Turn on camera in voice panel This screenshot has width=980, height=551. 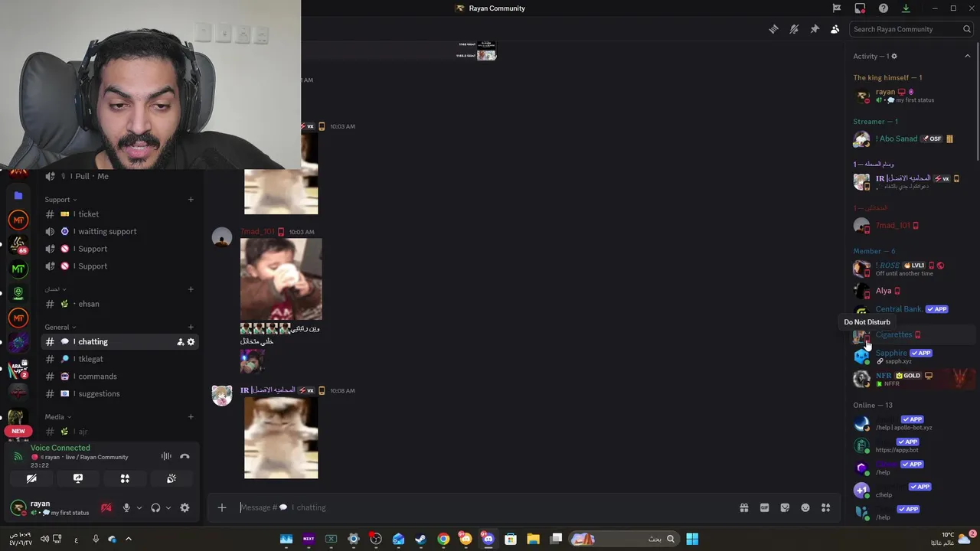point(31,478)
